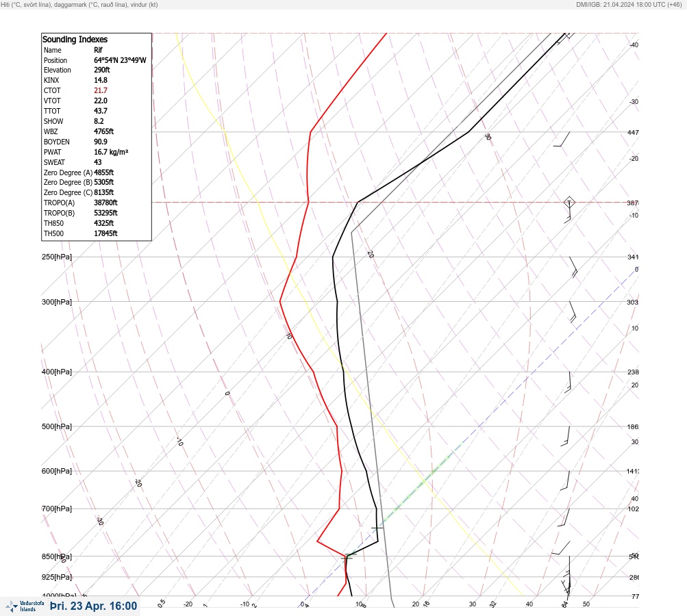Click the TROPO(A) value 38780ft
687x616 pixels.
105,203
